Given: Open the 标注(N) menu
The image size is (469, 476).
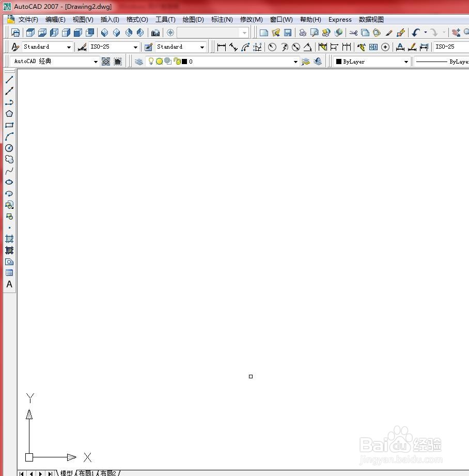Looking at the screenshot, I should (x=222, y=20).
